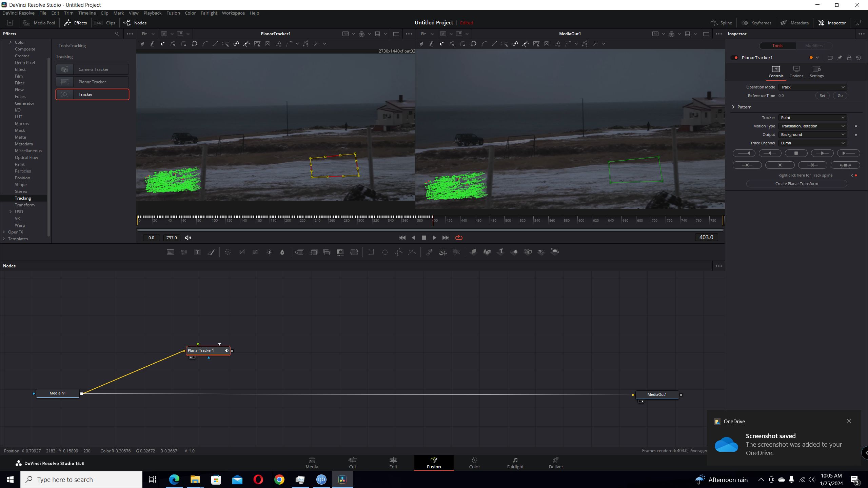Pin the PlanarTracker1 inspector controls
Screen dimensions: 868x488
pyautogui.click(x=840, y=58)
